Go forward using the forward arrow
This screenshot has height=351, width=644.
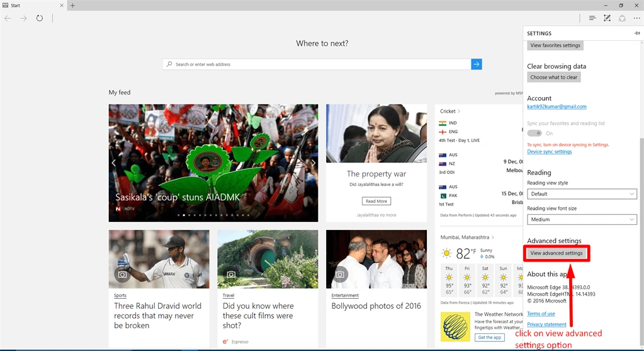coord(23,18)
